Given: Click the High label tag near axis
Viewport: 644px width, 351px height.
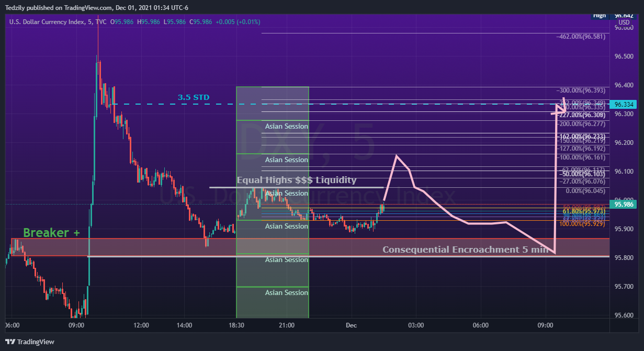Looking at the screenshot, I should tap(600, 16).
